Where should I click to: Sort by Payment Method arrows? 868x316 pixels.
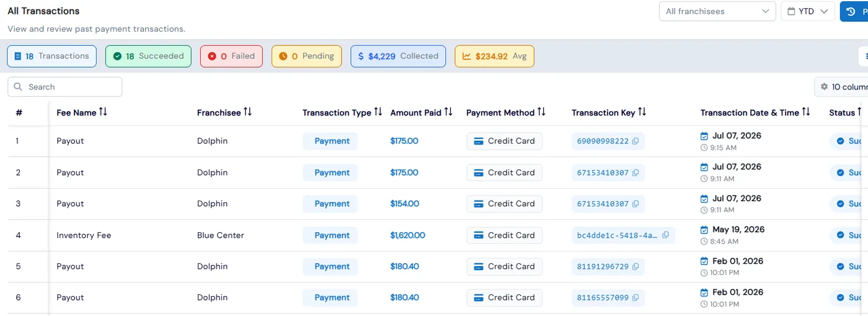tap(541, 112)
